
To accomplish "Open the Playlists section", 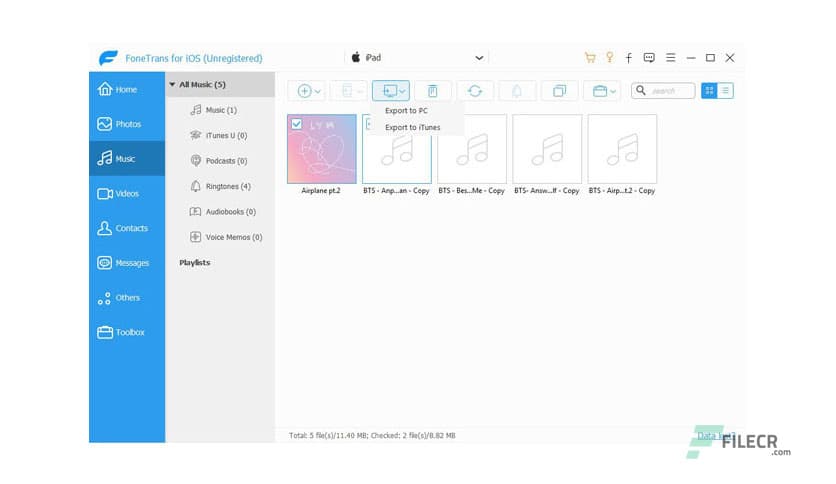I will coord(195,262).
